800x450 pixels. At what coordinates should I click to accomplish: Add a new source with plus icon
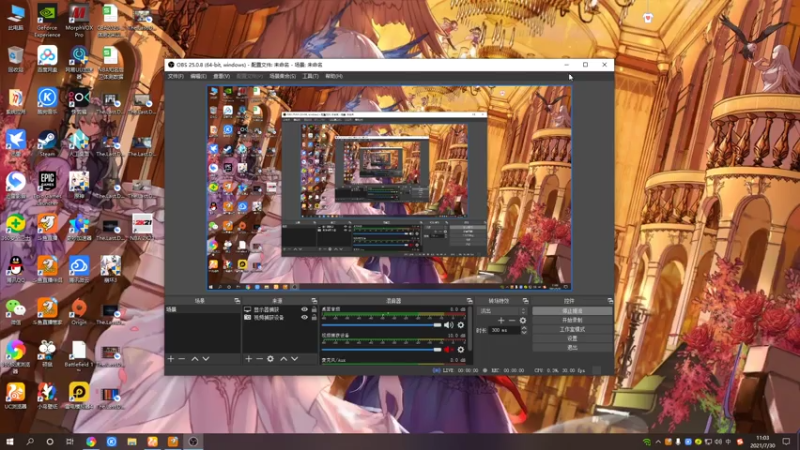(248, 359)
